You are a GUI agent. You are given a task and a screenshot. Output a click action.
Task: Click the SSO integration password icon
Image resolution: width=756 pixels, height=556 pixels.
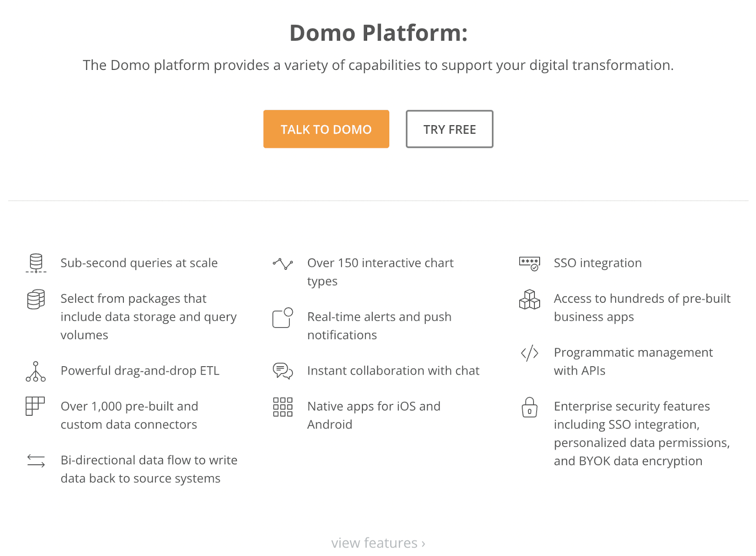click(529, 264)
